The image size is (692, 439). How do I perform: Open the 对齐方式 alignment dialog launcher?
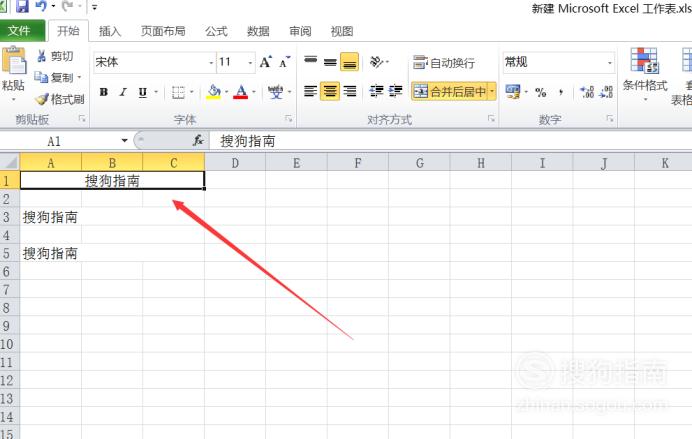pos(491,119)
